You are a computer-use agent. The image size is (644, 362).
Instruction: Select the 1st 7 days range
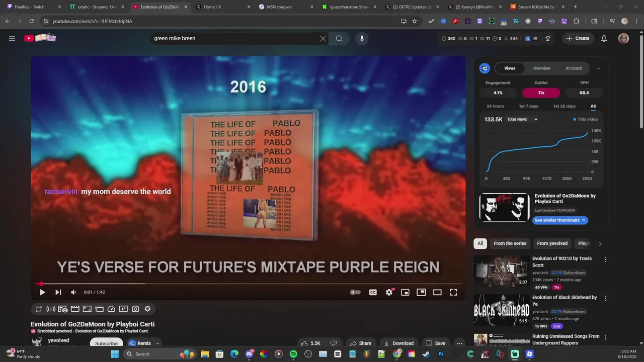[529, 106]
